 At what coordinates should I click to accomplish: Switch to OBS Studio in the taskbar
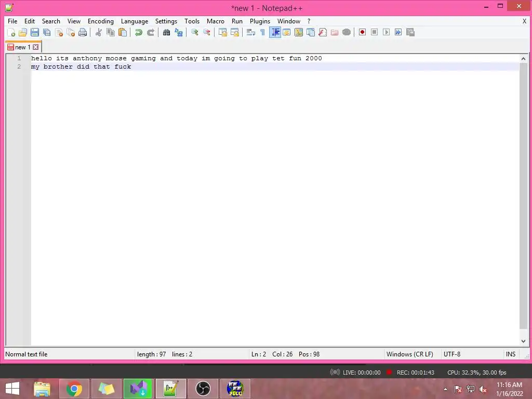pos(203,389)
